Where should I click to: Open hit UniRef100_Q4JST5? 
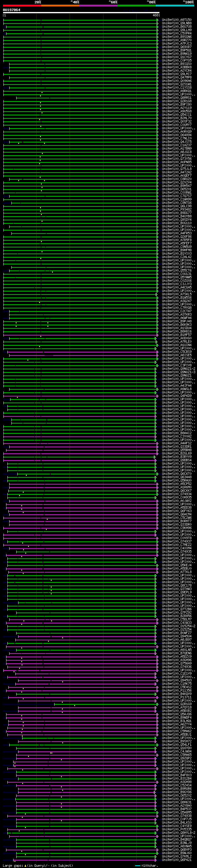tap(177, 142)
